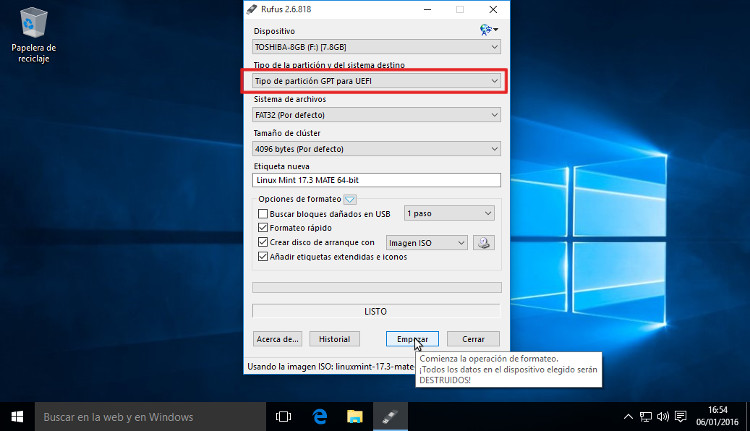
Task: Launch Microsoft Edge from taskbar
Action: [320, 417]
